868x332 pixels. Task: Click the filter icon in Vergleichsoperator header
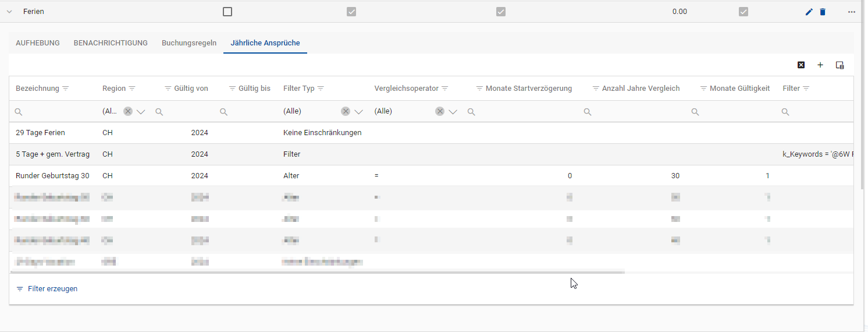click(x=445, y=89)
